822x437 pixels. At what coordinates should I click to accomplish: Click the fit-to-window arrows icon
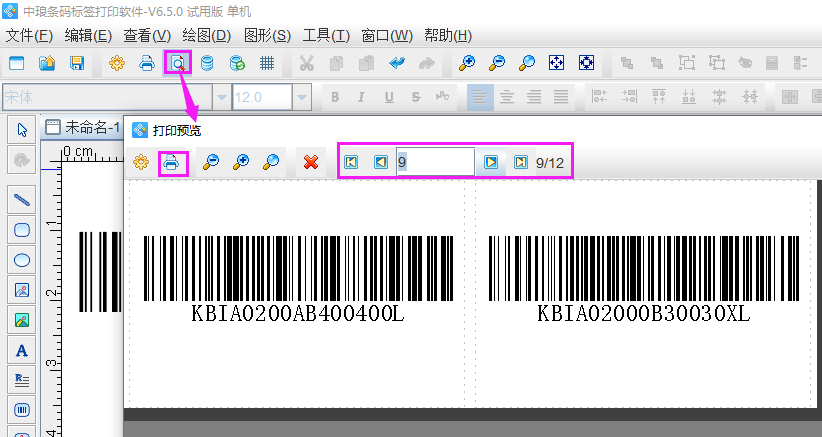coord(556,63)
